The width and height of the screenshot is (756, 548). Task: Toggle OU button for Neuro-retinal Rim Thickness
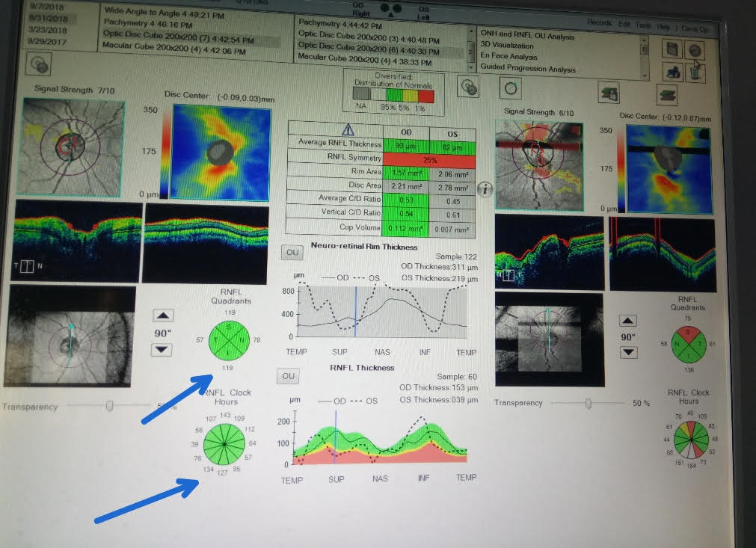point(292,253)
